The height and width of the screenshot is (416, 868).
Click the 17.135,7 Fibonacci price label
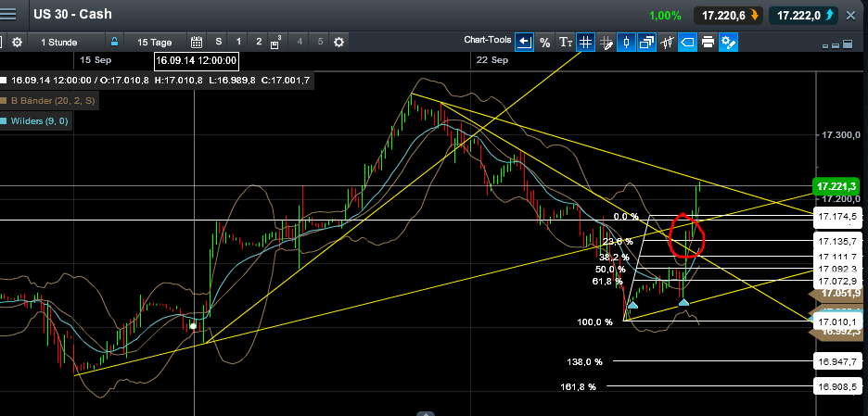point(837,241)
